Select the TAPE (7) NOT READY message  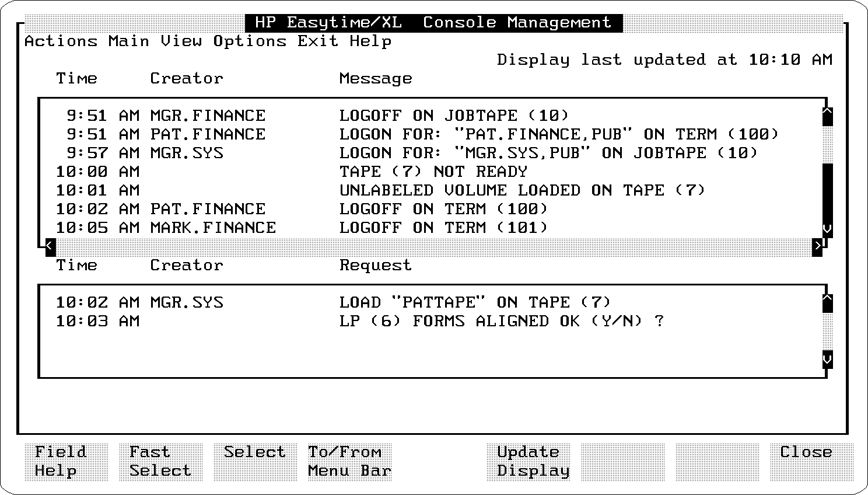(x=433, y=172)
